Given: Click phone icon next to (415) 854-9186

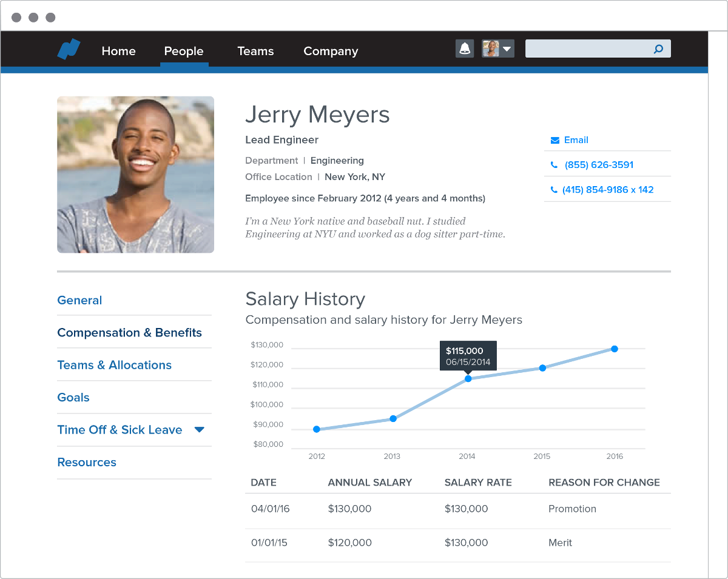Looking at the screenshot, I should point(554,190).
